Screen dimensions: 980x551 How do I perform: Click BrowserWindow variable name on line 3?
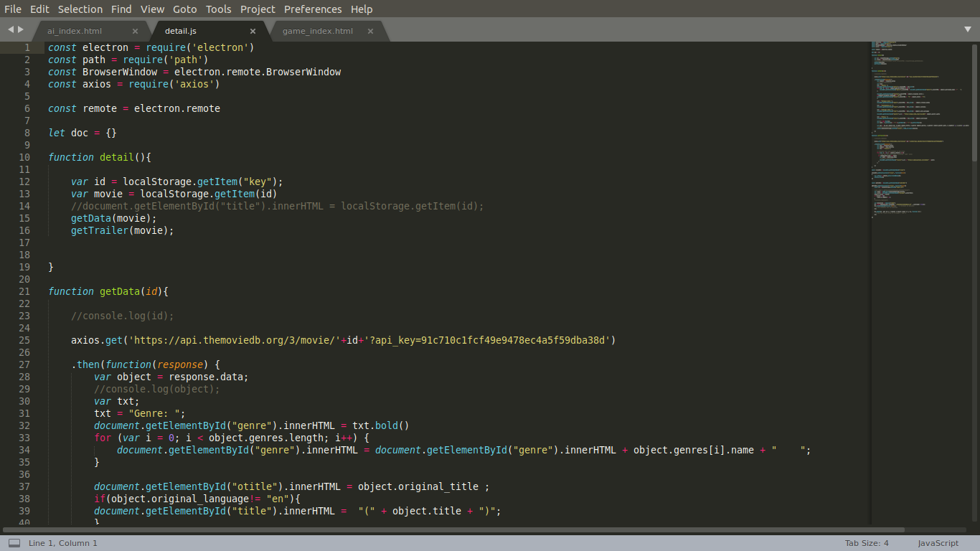point(120,72)
